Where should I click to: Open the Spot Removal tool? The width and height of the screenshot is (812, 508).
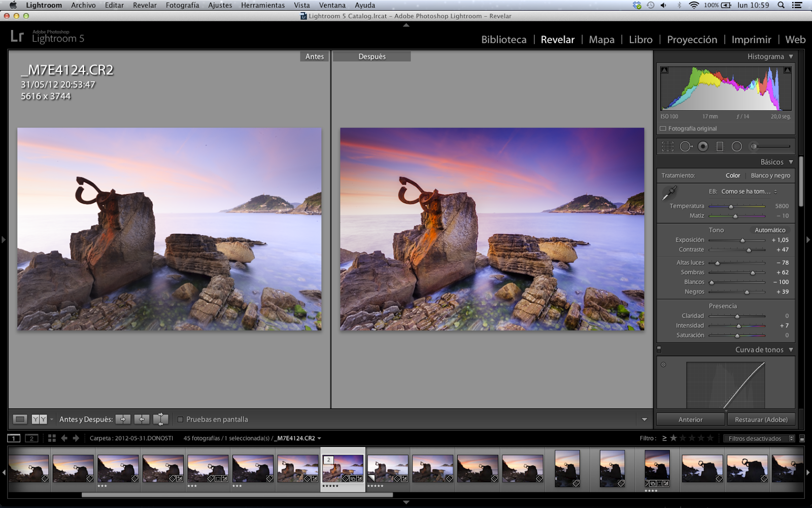tap(686, 146)
